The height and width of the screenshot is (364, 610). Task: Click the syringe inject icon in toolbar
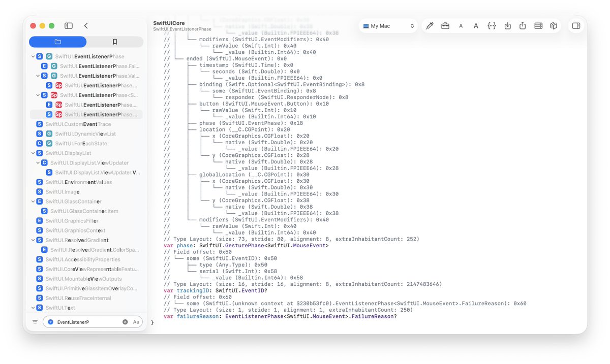coord(430,26)
